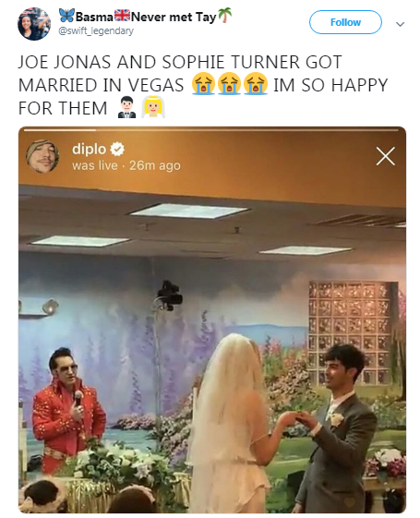Expand the tweet options chevron

(x=401, y=24)
